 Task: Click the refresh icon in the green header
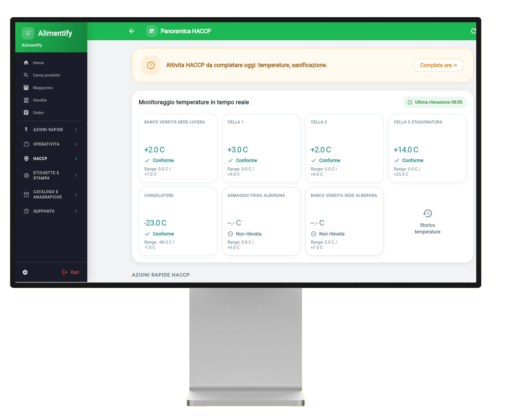[474, 31]
